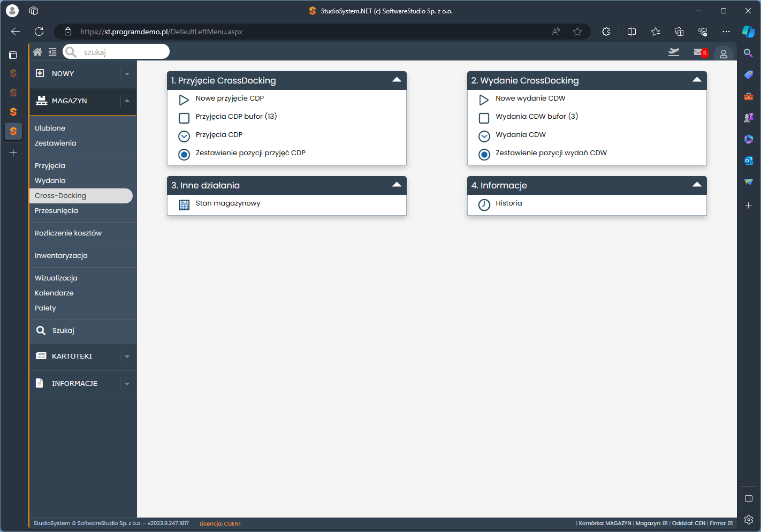Screen dimensions: 761x532
Task: Select the radio icon for Zestawienie pozycji wydań CDW
Action: [484, 155]
